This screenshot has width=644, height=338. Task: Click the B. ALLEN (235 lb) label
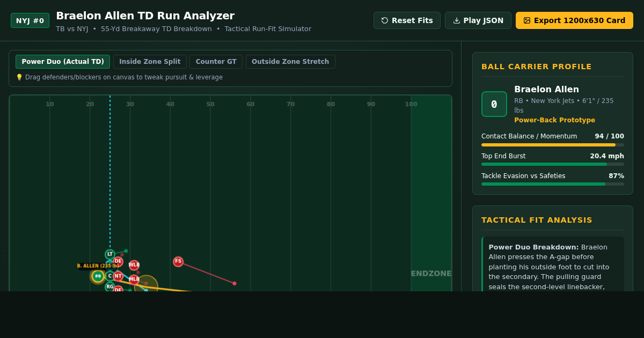click(x=98, y=266)
